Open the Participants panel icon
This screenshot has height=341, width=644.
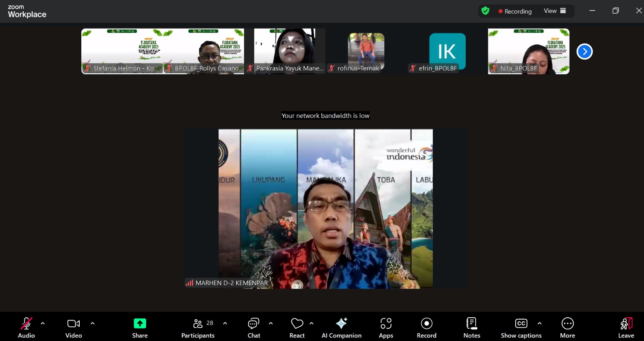(198, 323)
